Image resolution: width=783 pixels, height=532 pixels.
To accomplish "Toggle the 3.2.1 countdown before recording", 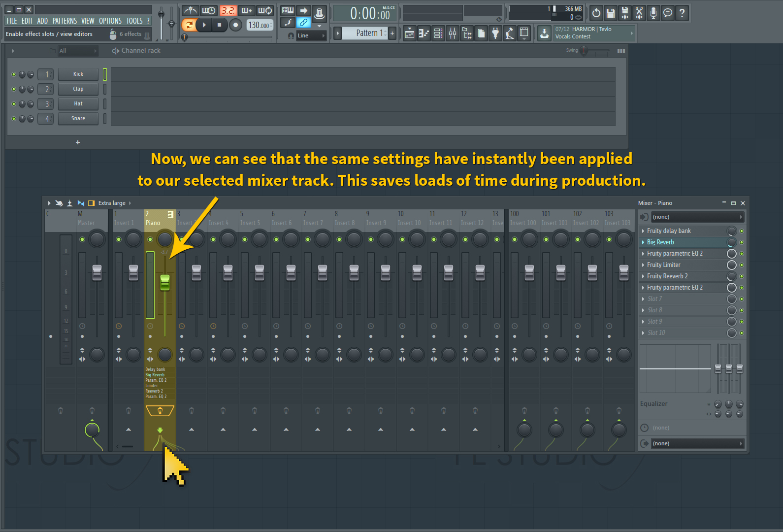I will [228, 10].
